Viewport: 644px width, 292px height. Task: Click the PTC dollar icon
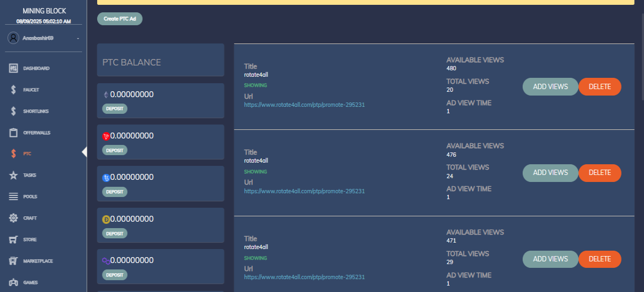click(13, 154)
